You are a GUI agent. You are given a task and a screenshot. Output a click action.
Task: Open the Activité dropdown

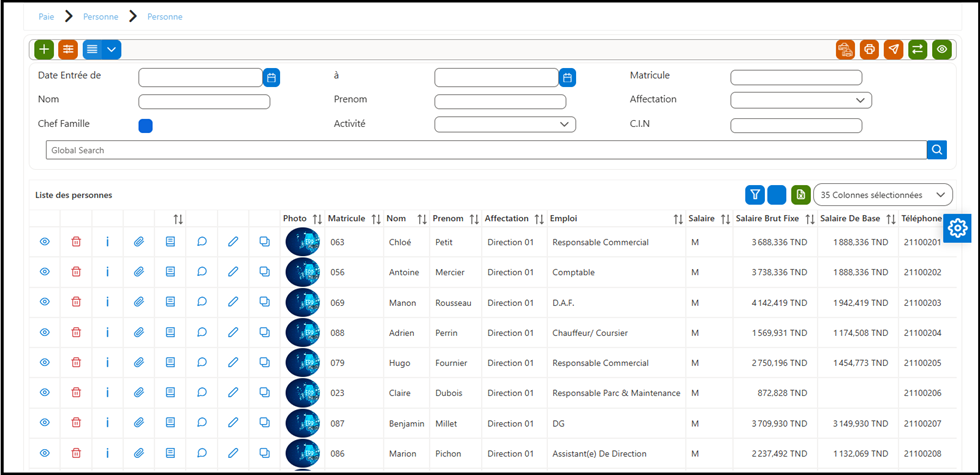pos(505,124)
